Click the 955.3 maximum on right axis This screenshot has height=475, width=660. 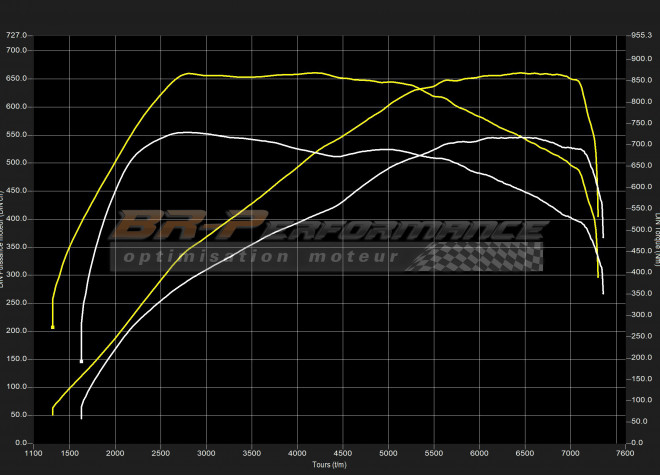tap(643, 35)
